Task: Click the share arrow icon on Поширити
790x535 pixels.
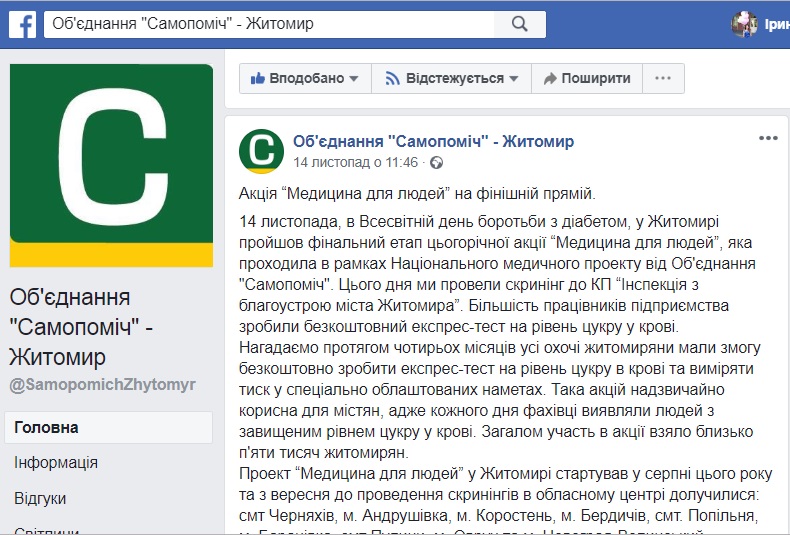Action: pos(550,78)
